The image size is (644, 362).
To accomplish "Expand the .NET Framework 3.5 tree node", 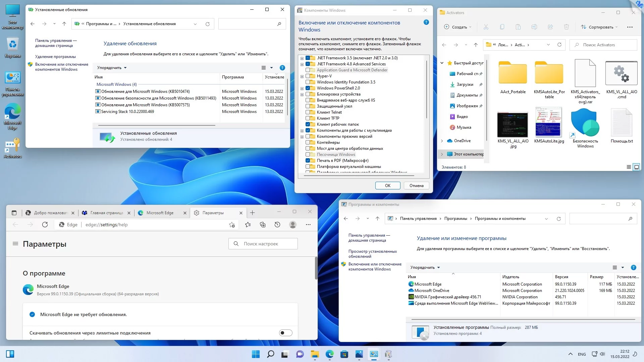I will 302,58.
